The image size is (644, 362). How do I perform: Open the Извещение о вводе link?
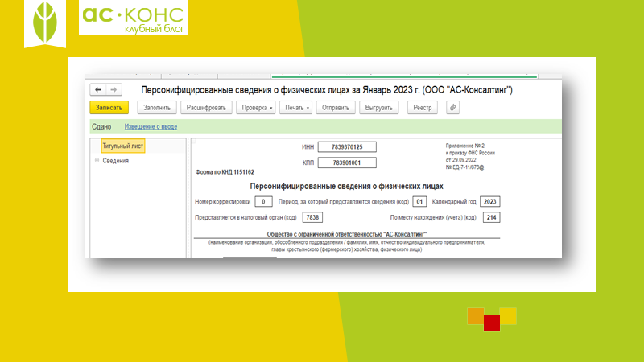151,127
